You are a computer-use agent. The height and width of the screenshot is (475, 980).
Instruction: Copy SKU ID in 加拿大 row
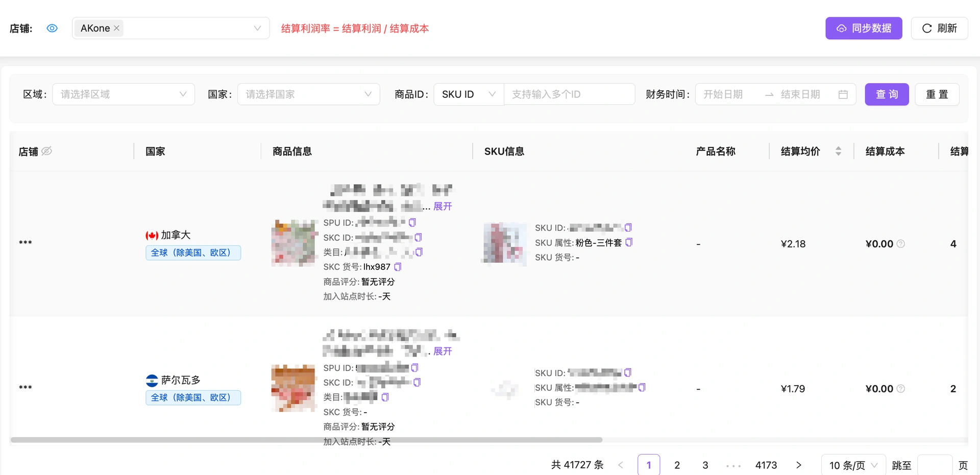(x=628, y=228)
